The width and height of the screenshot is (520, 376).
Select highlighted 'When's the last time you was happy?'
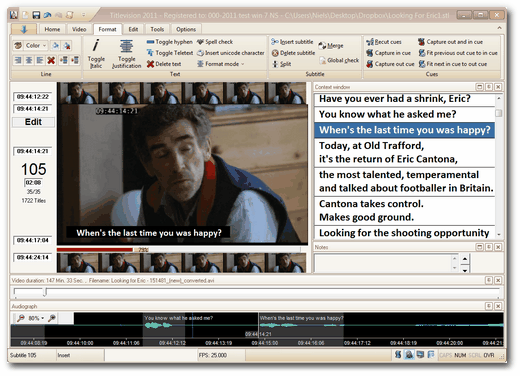pyautogui.click(x=404, y=130)
